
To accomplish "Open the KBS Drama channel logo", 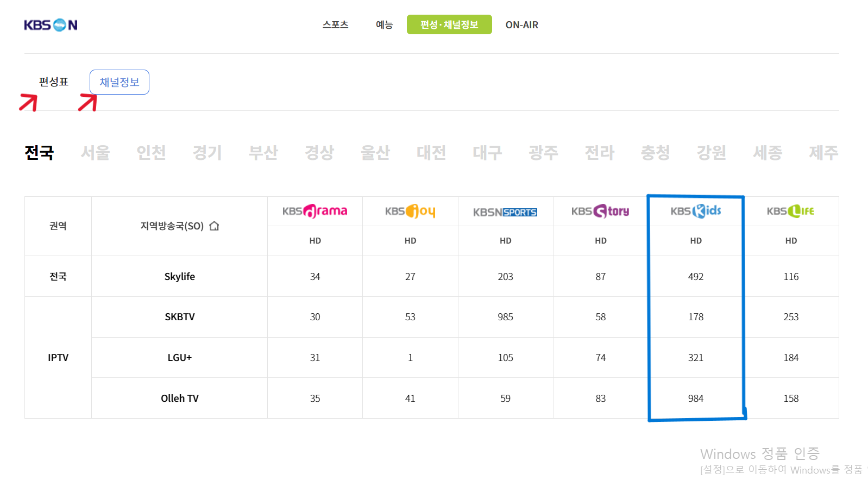I will pos(315,211).
